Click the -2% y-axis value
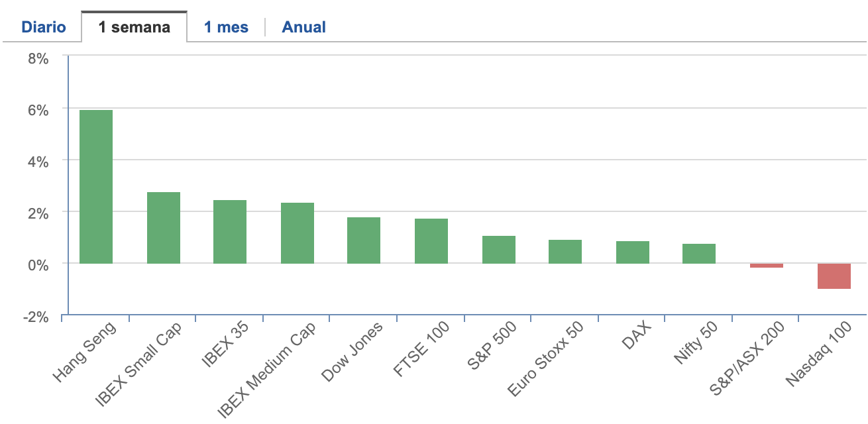Image resolution: width=868 pixels, height=424 pixels. tap(36, 317)
